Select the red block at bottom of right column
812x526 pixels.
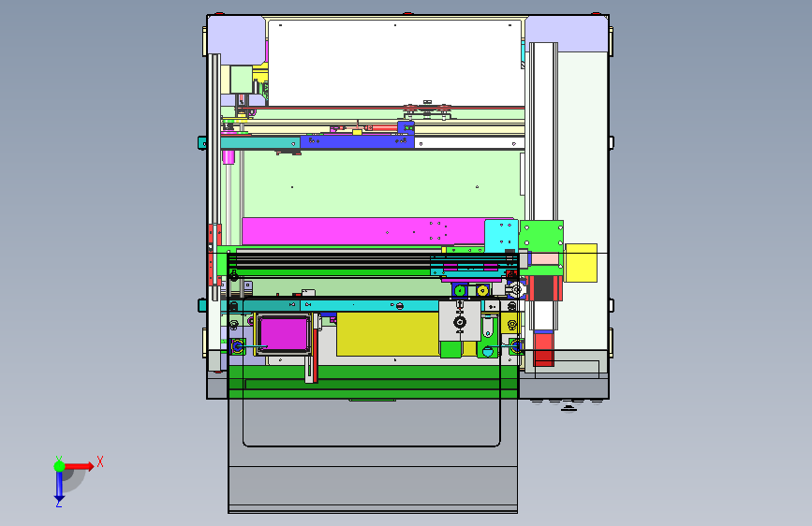[544, 349]
